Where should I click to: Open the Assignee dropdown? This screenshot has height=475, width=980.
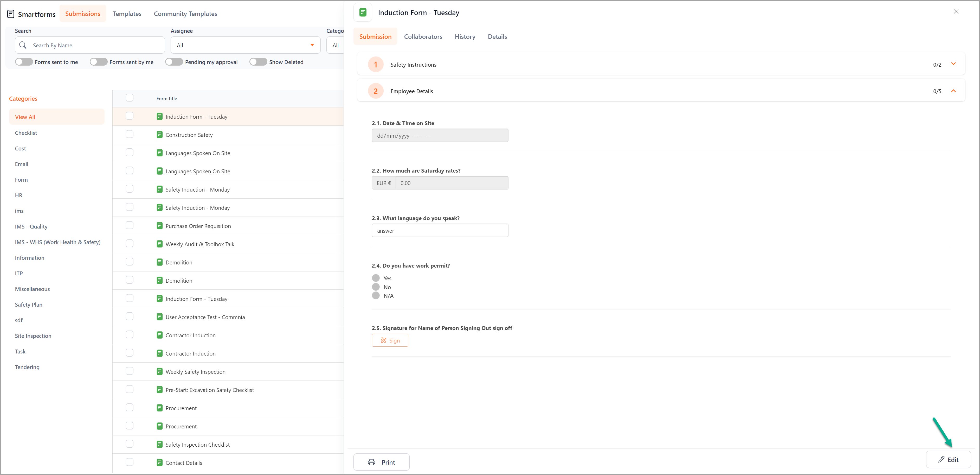245,45
